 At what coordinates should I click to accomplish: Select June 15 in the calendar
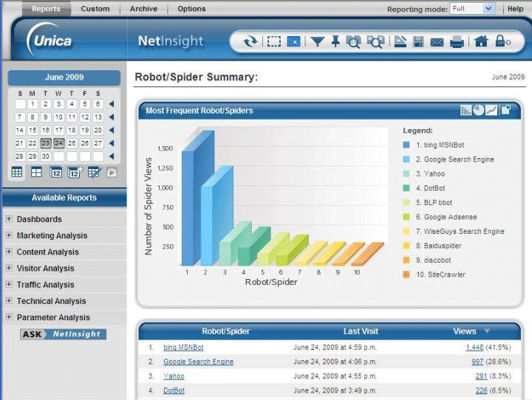pos(33,130)
